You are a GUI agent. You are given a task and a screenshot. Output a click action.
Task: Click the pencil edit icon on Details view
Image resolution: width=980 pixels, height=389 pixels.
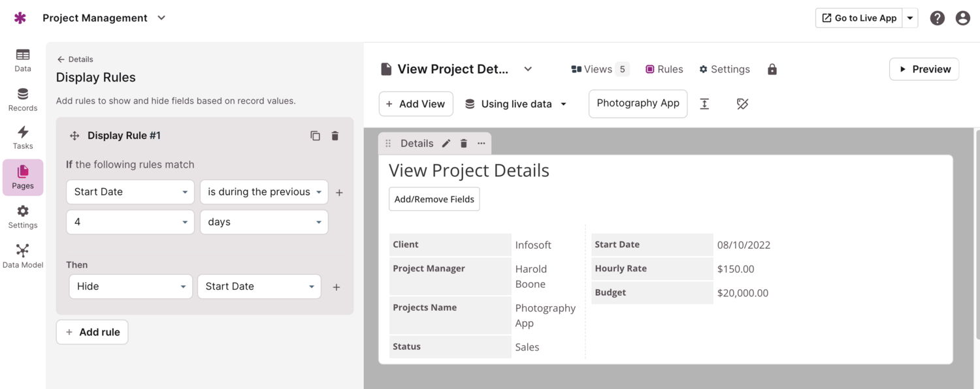coord(446,144)
